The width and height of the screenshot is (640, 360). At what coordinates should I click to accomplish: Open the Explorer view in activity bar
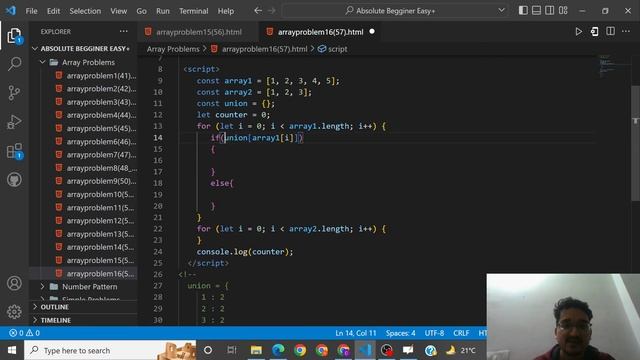point(14,36)
